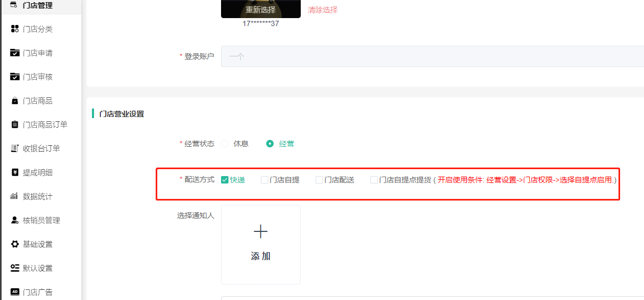This screenshot has height=300, width=644.
Task: Click the 提成明细 yen icon
Action: pyautogui.click(x=15, y=172)
